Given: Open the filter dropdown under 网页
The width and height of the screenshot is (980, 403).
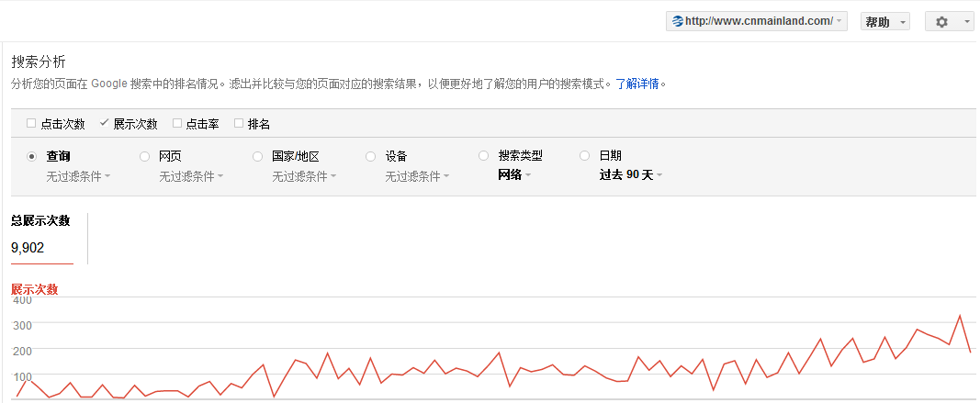Looking at the screenshot, I should [191, 176].
